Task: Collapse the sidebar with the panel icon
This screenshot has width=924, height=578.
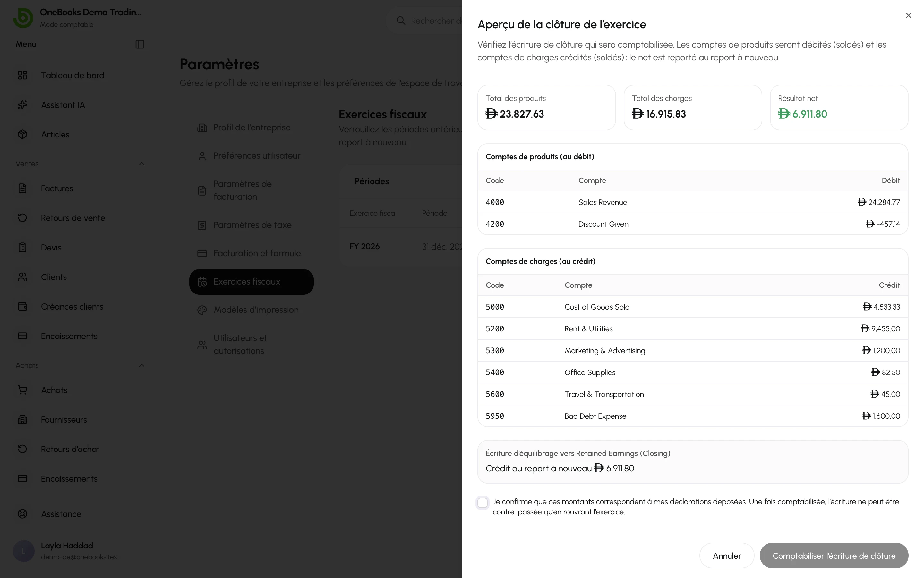Action: 140,44
